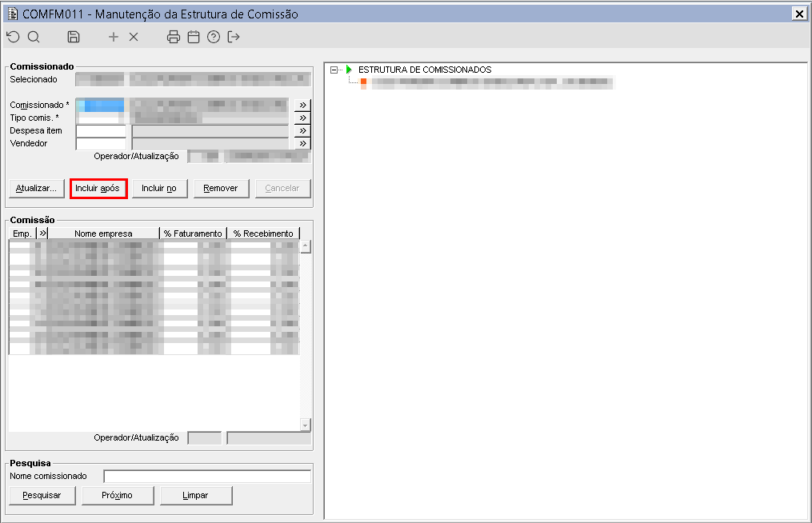The height and width of the screenshot is (523, 812).
Task: Exit using the logout arrow icon
Action: [234, 37]
